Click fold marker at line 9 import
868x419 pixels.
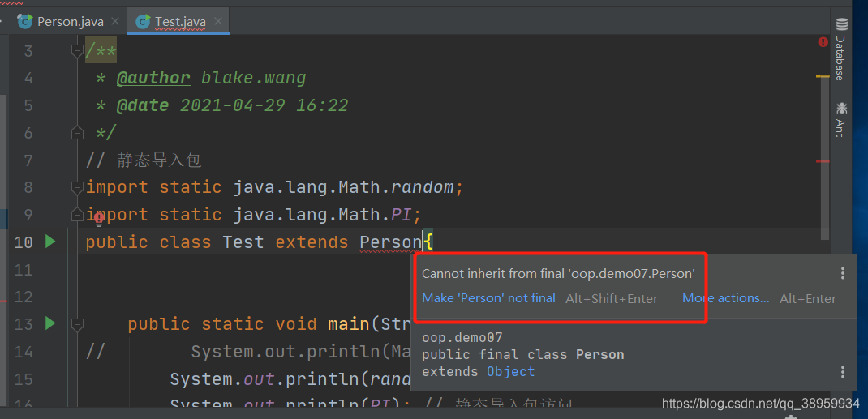[x=78, y=215]
